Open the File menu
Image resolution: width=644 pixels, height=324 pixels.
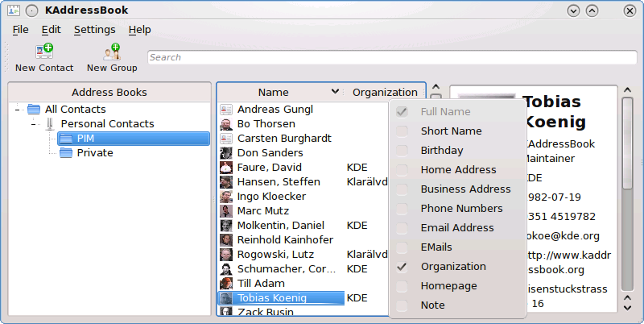click(21, 30)
